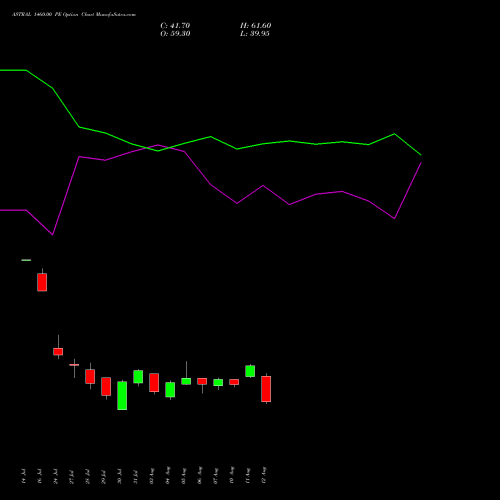
Task: Click the green candlestick above 31 Jul
Action: [x=138, y=377]
